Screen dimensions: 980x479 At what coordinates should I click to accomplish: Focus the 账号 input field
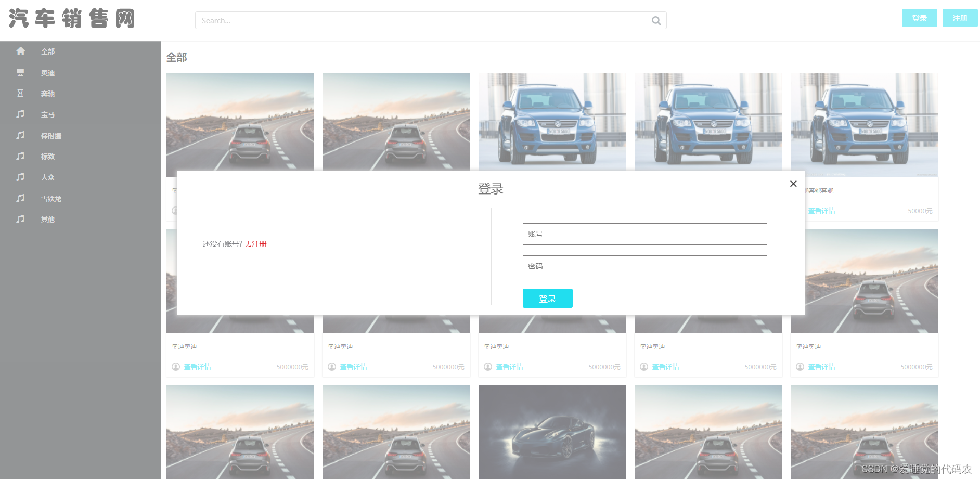(x=644, y=234)
